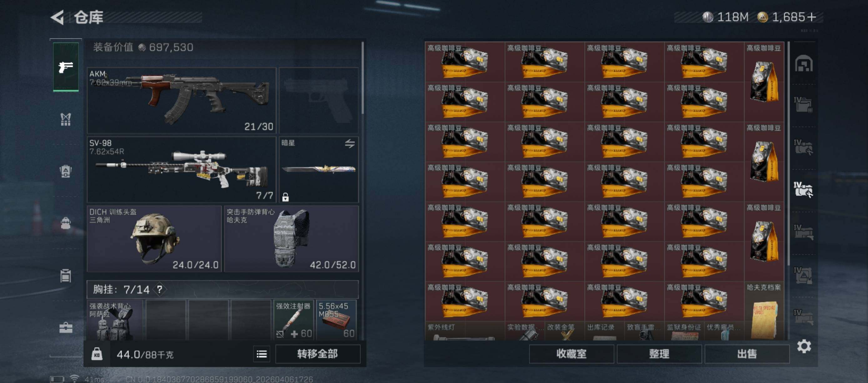This screenshot has height=383, width=868.
Task: Click the equipment panel scrollbar
Action: tap(363, 78)
